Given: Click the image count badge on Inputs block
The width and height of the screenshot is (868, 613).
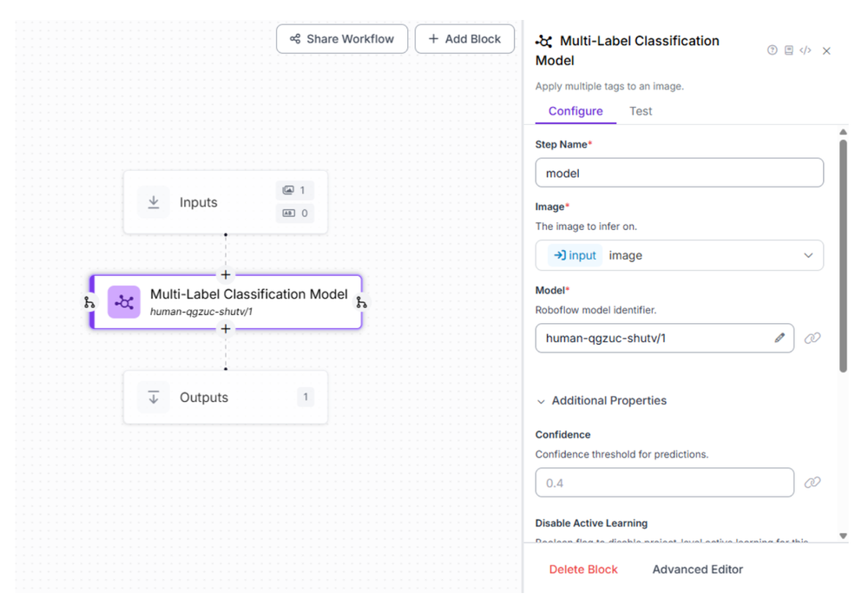Looking at the screenshot, I should (x=295, y=190).
